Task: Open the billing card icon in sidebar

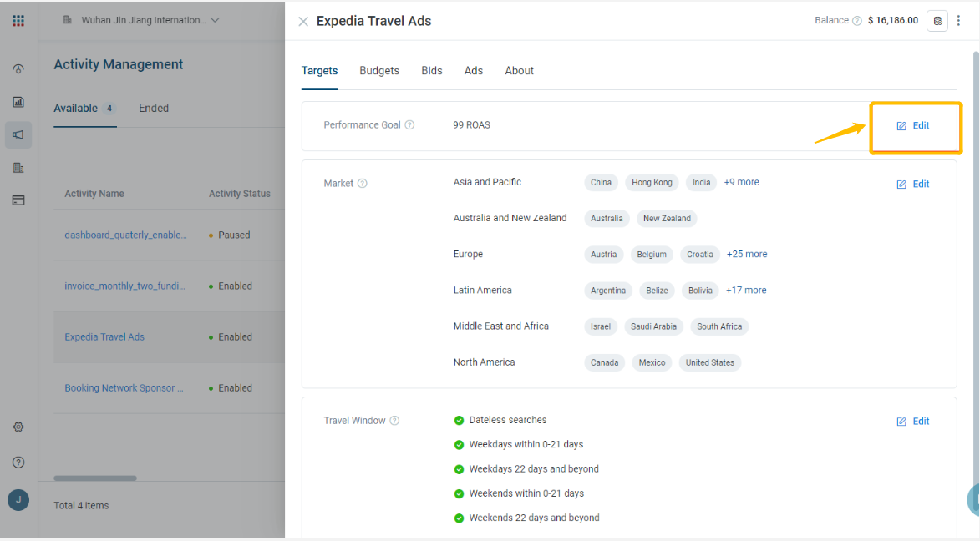Action: coord(18,200)
